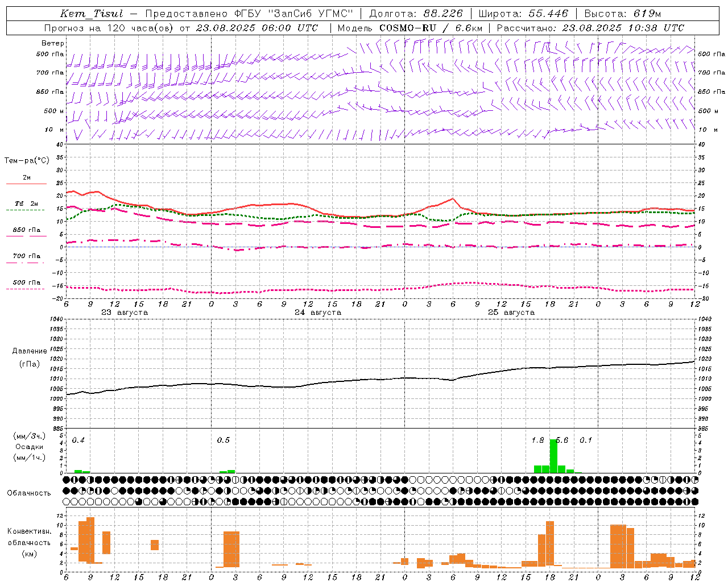Click the "25 августа" date label
This screenshot has height=582, width=728.
pyautogui.click(x=511, y=313)
